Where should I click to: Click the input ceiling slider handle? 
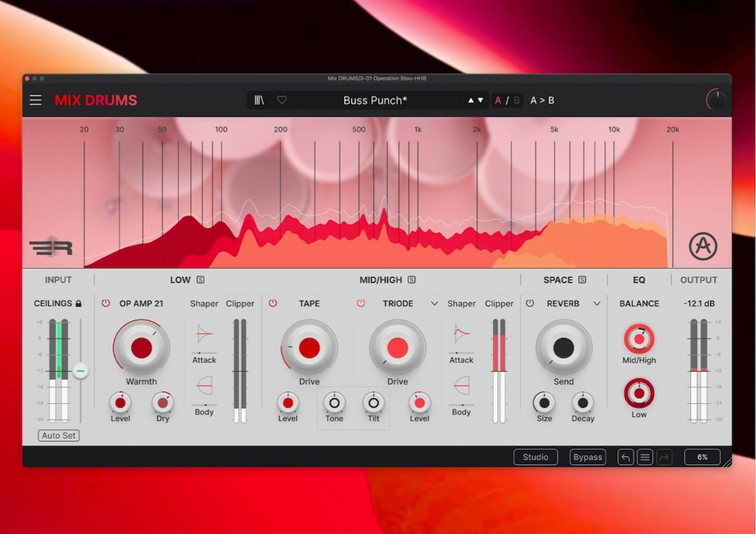[x=81, y=371]
